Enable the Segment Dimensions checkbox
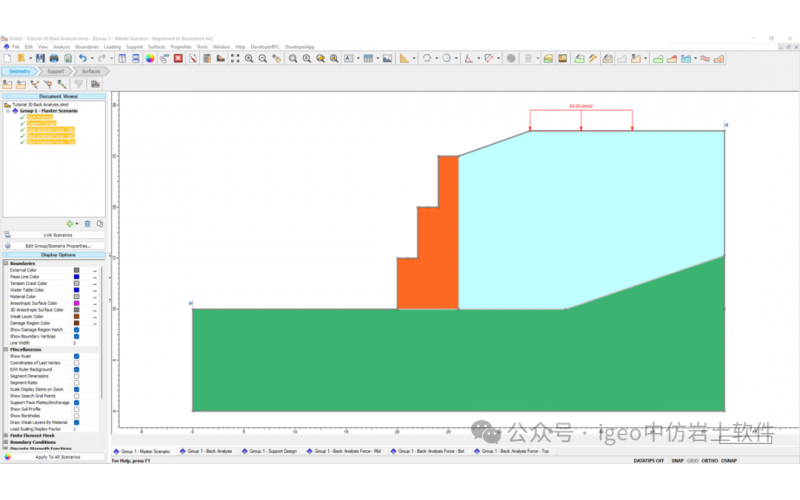The image size is (800, 500). pyautogui.click(x=76, y=376)
